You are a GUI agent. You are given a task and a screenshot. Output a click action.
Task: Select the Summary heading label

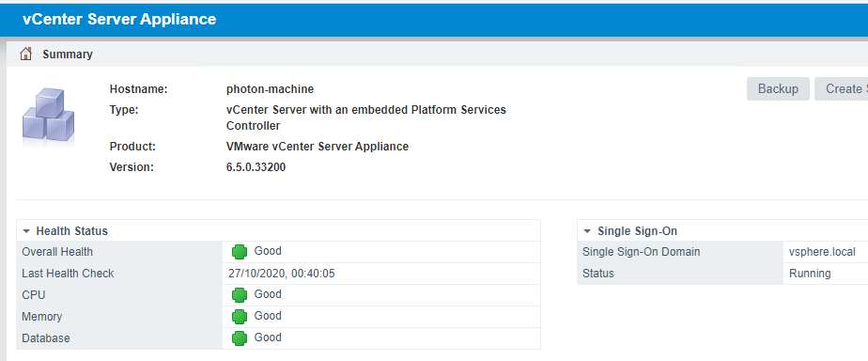(x=68, y=55)
